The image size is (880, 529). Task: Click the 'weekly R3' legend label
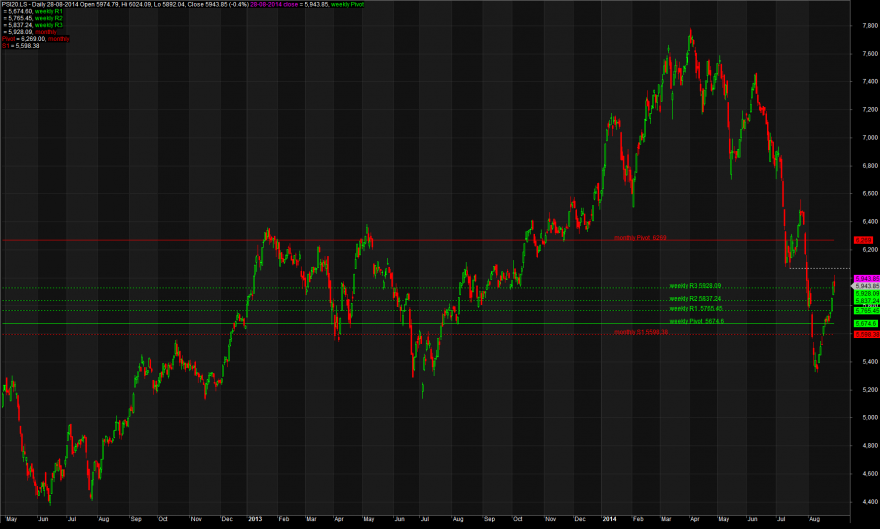48,25
